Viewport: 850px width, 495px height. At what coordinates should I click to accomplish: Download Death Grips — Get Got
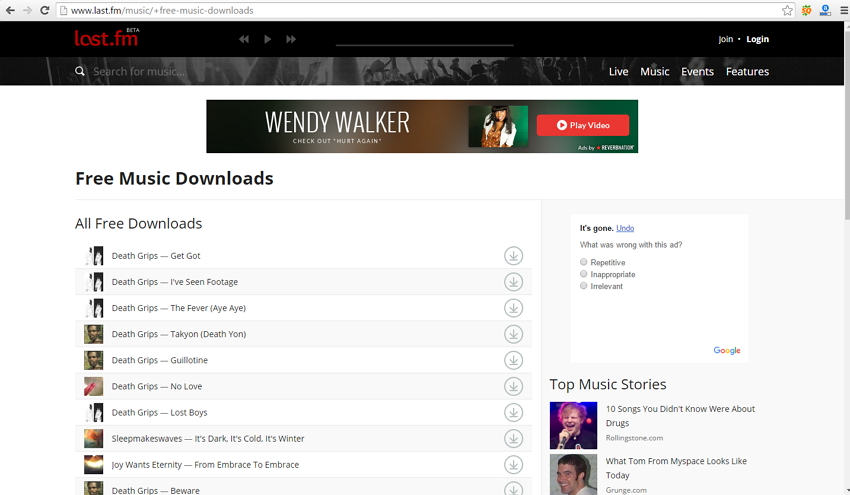point(513,256)
